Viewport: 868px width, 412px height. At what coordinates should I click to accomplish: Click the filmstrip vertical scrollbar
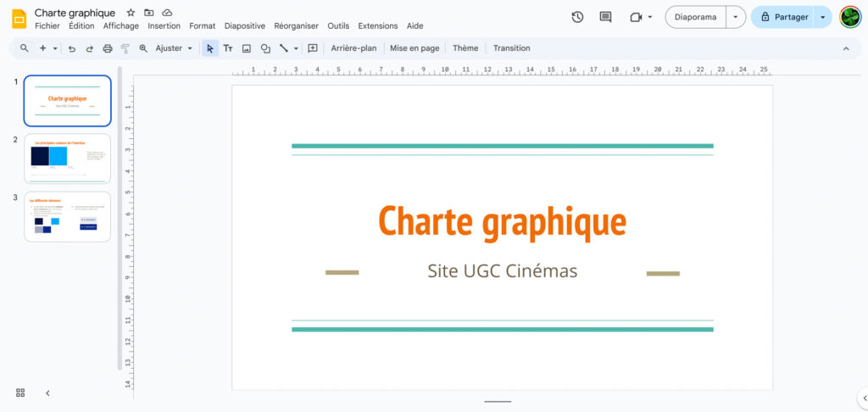click(x=119, y=218)
